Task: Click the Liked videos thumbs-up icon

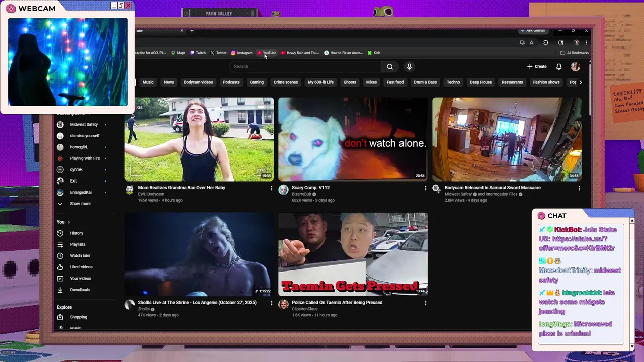Action: (60, 267)
